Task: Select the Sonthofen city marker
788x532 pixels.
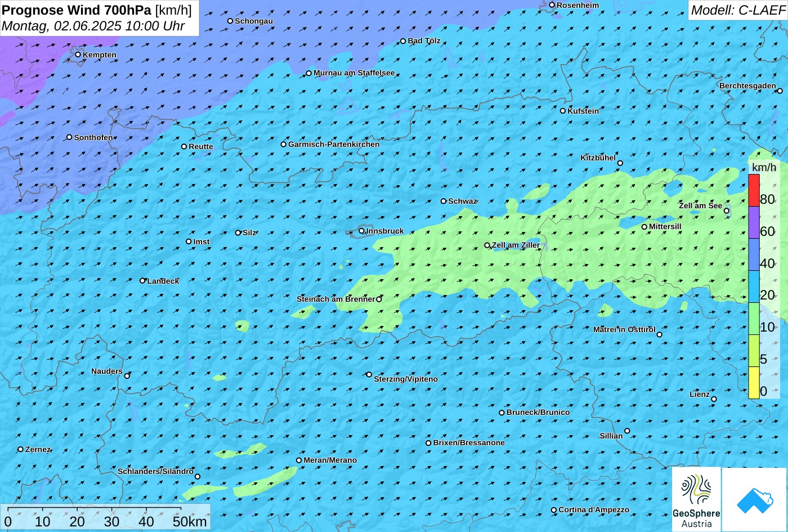Action: 69,137
